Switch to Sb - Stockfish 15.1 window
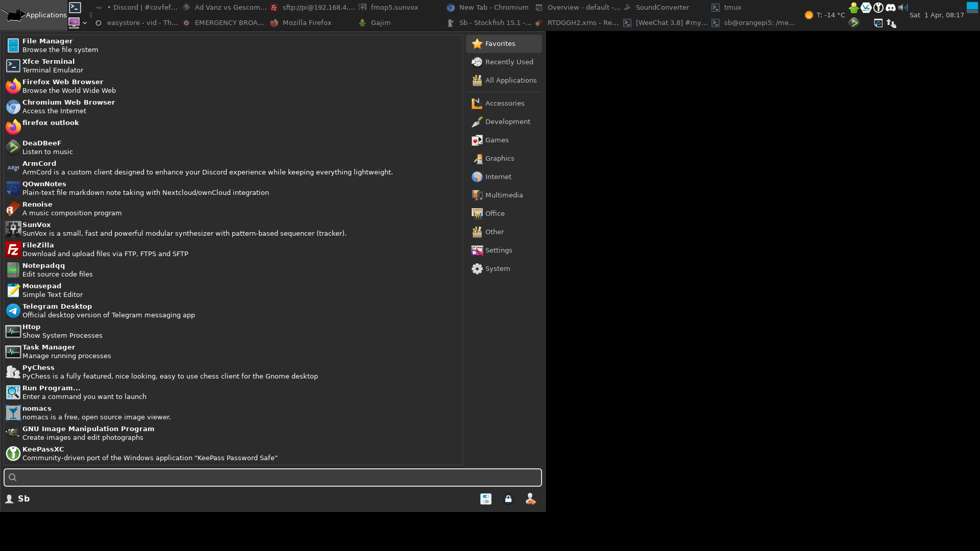The image size is (980, 551). point(488,23)
